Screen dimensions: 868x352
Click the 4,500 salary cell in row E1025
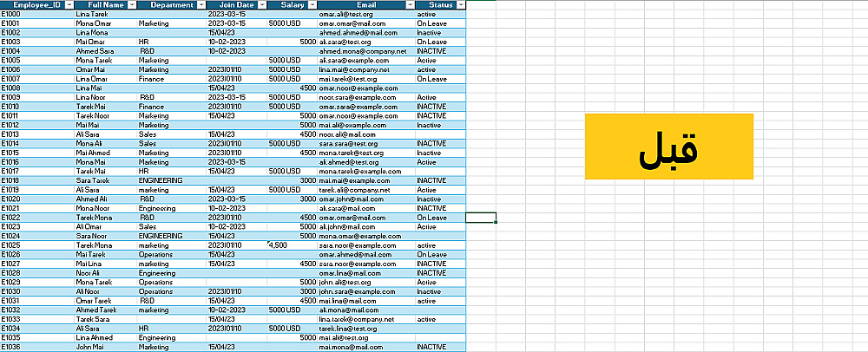coord(292,245)
